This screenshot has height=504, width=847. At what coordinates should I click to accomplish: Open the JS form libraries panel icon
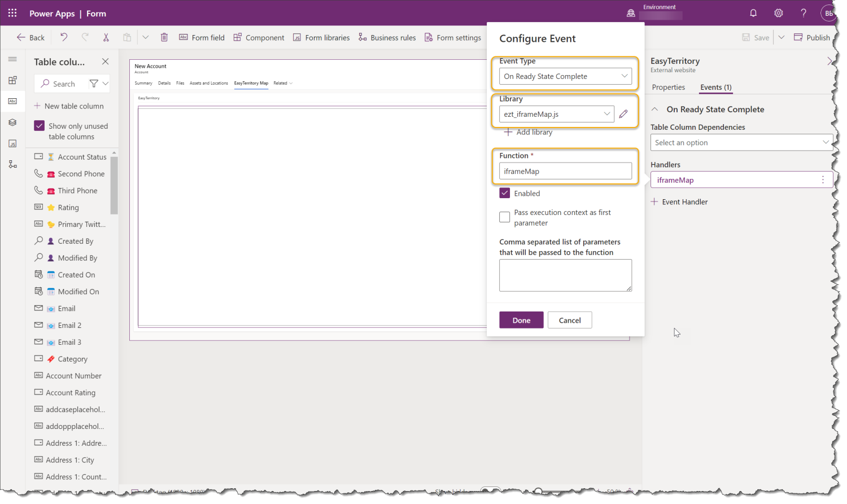[x=12, y=143]
